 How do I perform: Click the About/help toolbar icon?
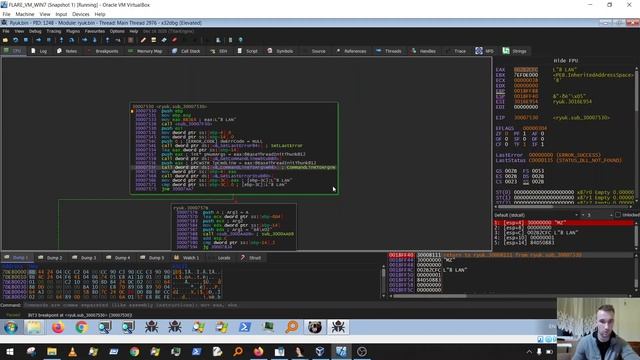point(240,40)
